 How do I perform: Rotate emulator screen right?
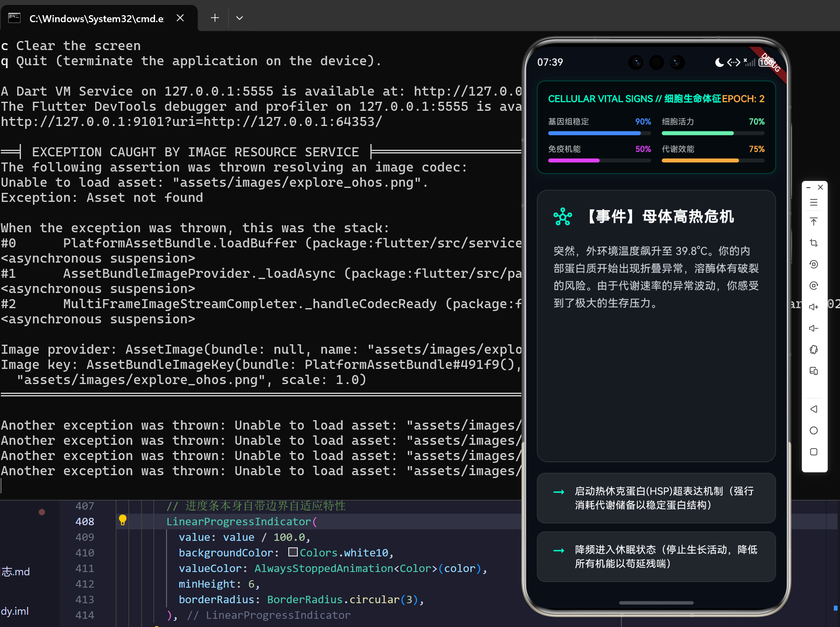click(x=814, y=286)
